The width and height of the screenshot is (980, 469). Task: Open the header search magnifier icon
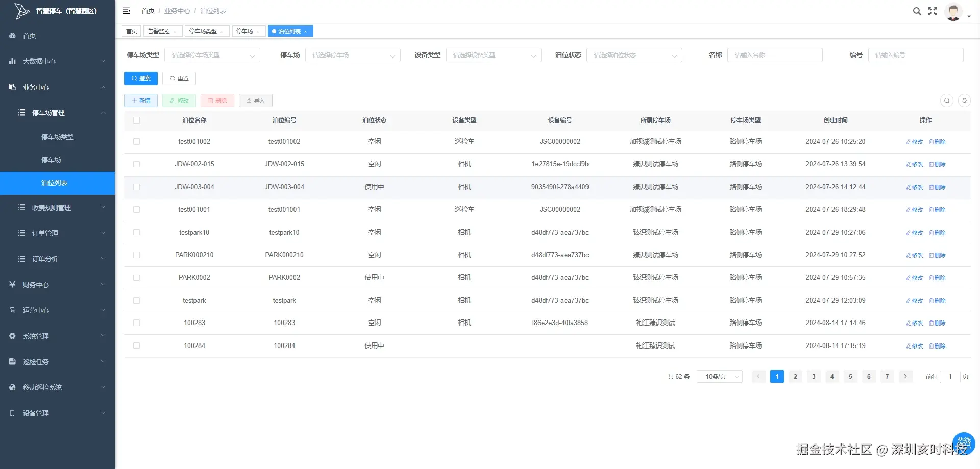[917, 11]
